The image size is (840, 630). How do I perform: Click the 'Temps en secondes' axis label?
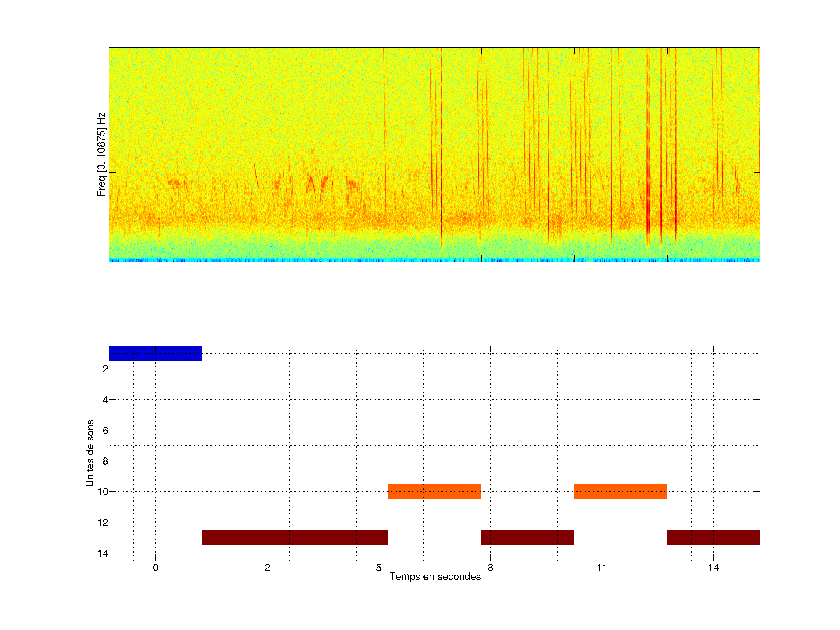[435, 576]
